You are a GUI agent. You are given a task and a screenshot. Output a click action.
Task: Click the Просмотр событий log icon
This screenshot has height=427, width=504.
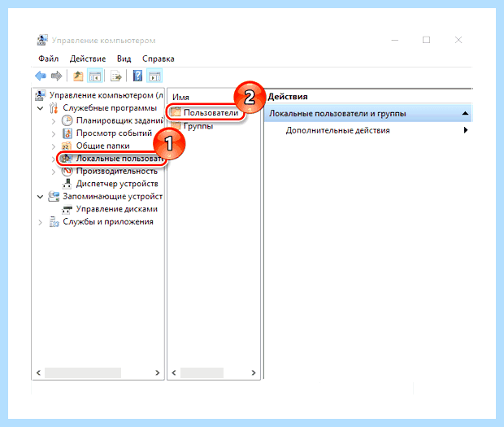pyautogui.click(x=67, y=133)
